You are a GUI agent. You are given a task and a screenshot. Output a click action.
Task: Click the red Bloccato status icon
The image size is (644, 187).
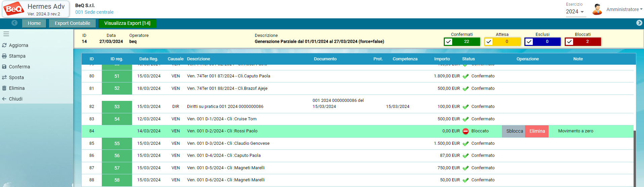(x=465, y=131)
